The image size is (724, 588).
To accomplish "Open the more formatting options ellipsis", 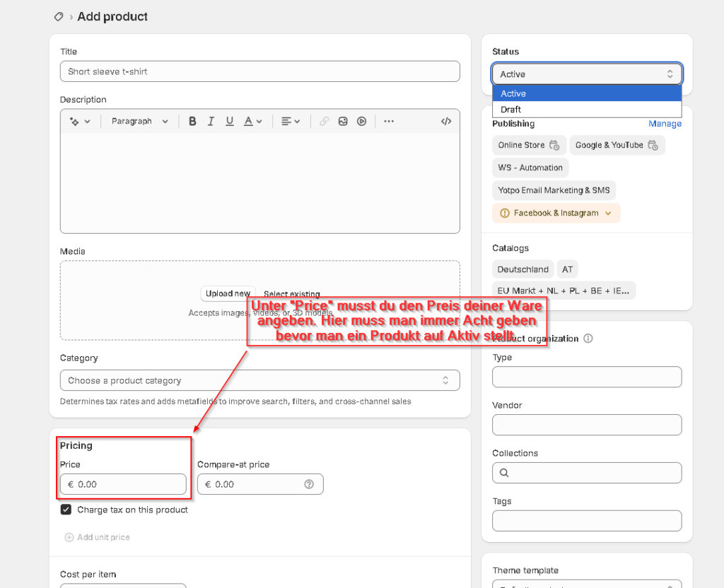I will (389, 122).
